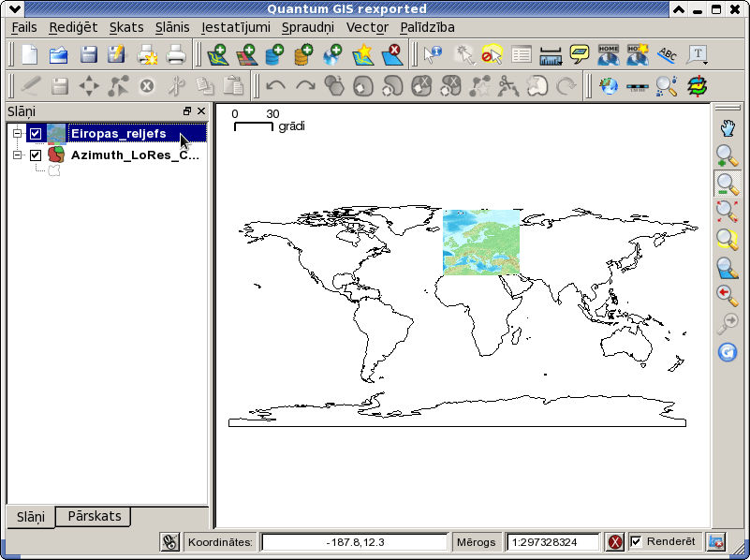The image size is (750, 560).
Task: Open the Skats menu
Action: (126, 27)
